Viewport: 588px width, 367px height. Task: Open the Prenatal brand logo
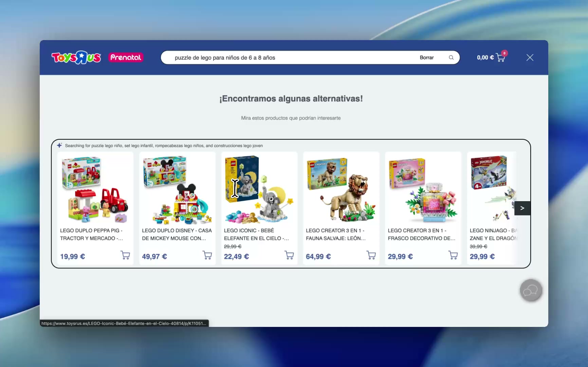coord(126,57)
